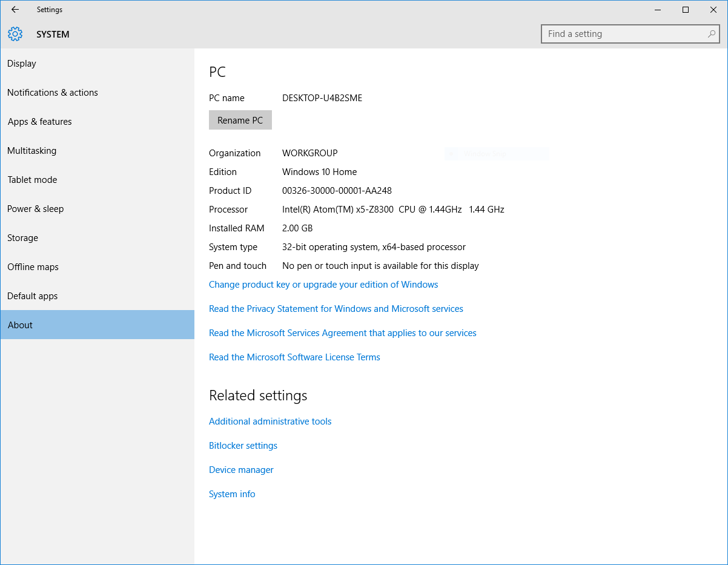Open Power & sleep settings
Screen dimensions: 728x565
(97, 209)
